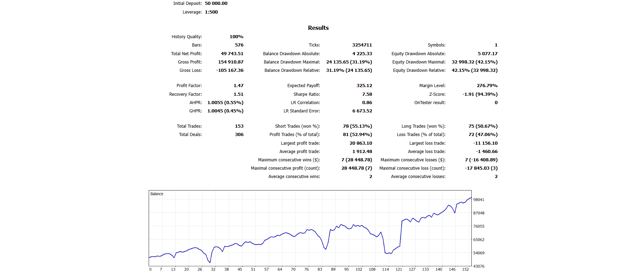Select the Largest profit trade value 20 863.10

click(x=361, y=143)
